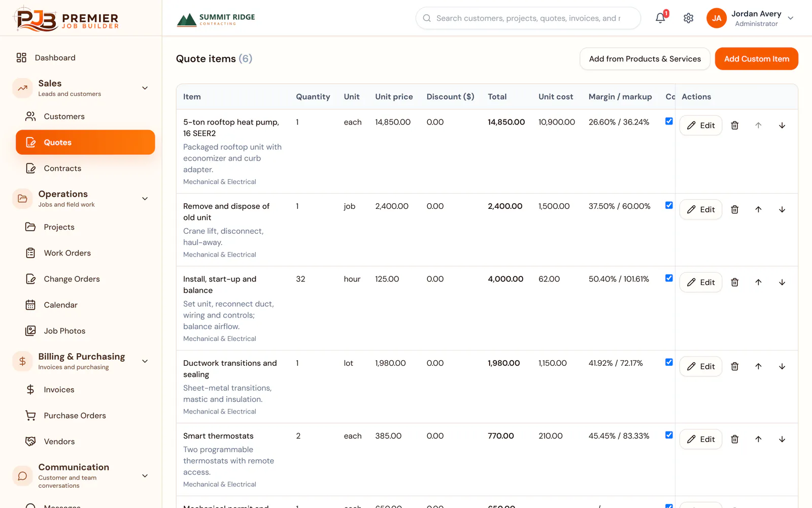Move Install, start-up item down

point(782,282)
